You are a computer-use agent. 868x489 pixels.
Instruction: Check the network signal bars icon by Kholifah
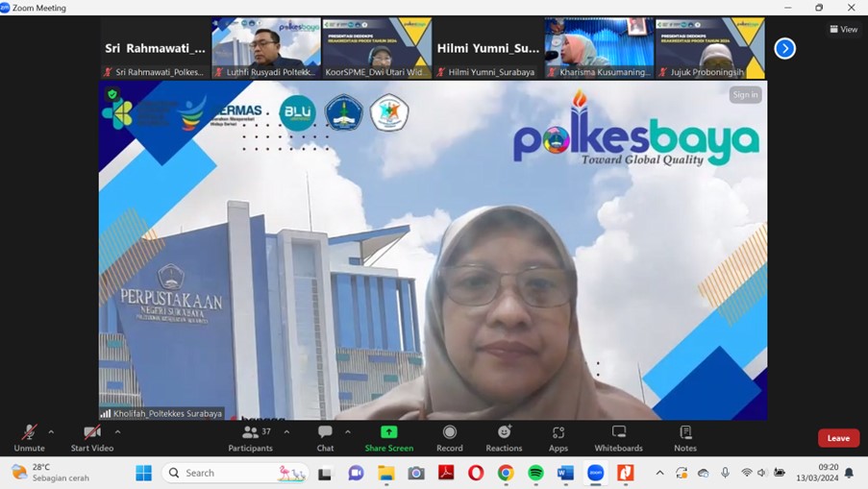106,413
